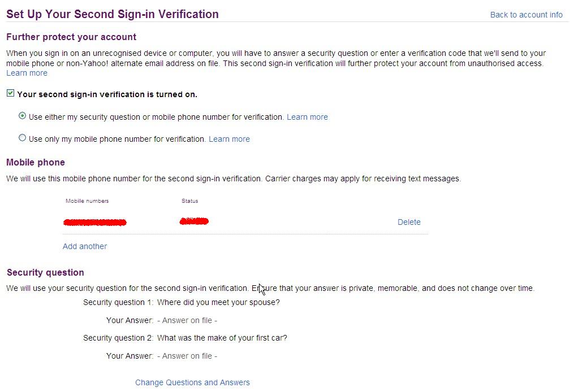The width and height of the screenshot is (574, 392).
Task: Click the spouse security question text
Action: pos(218,302)
